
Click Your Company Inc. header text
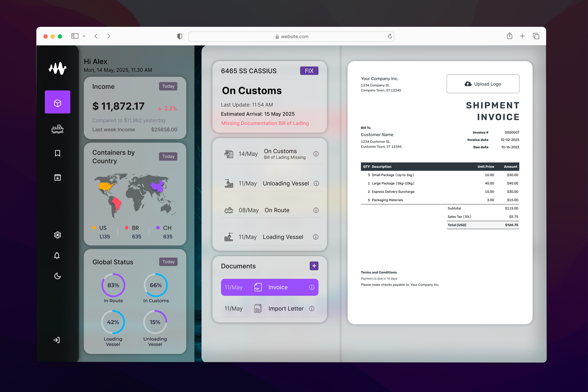(x=379, y=79)
